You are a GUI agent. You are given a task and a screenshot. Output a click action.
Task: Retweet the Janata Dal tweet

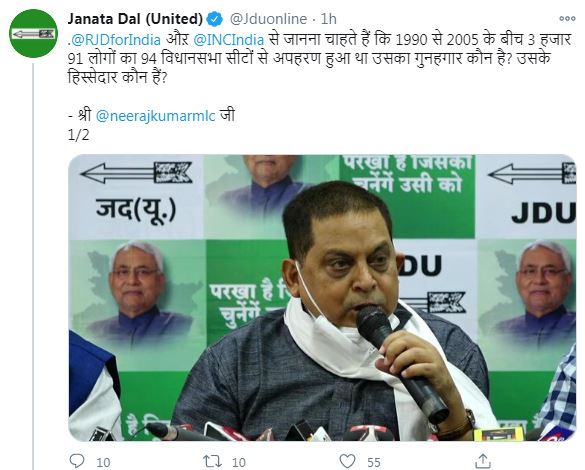coord(212,461)
